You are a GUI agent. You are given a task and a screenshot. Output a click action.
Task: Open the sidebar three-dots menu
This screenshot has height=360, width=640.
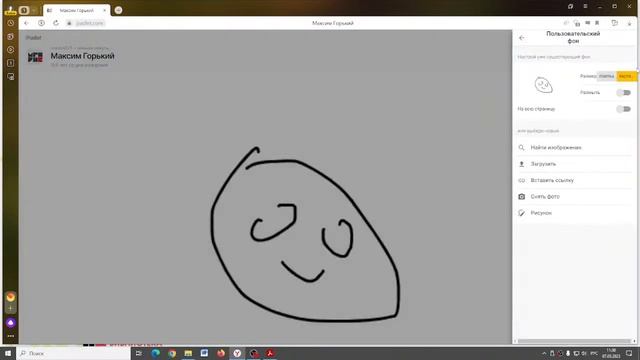[x=11, y=336]
